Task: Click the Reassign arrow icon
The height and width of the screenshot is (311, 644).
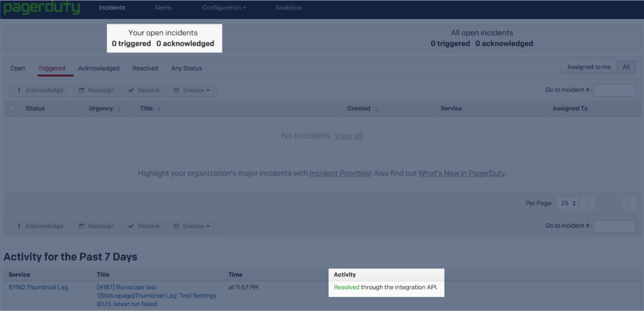Action: coord(81,90)
